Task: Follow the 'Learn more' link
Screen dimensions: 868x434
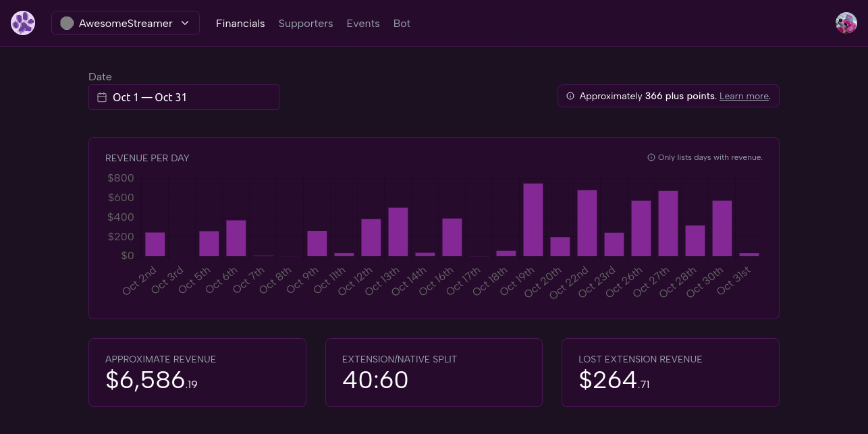Action: pos(744,96)
